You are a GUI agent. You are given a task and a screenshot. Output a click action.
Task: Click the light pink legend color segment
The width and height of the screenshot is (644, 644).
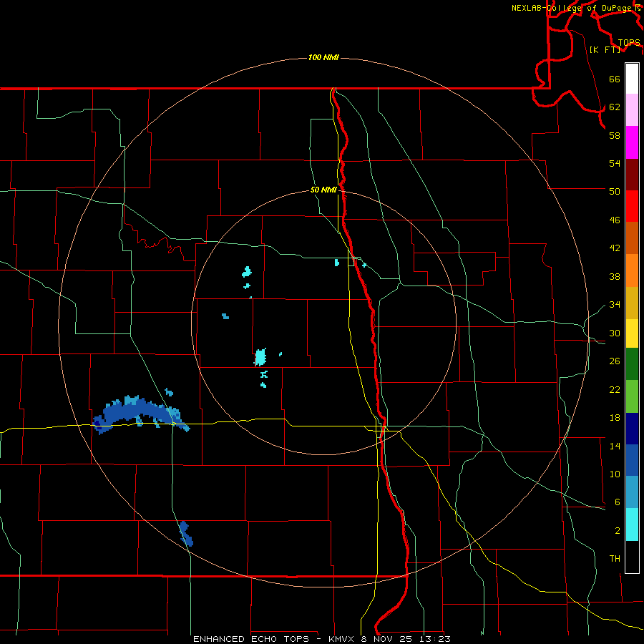[x=632, y=109]
